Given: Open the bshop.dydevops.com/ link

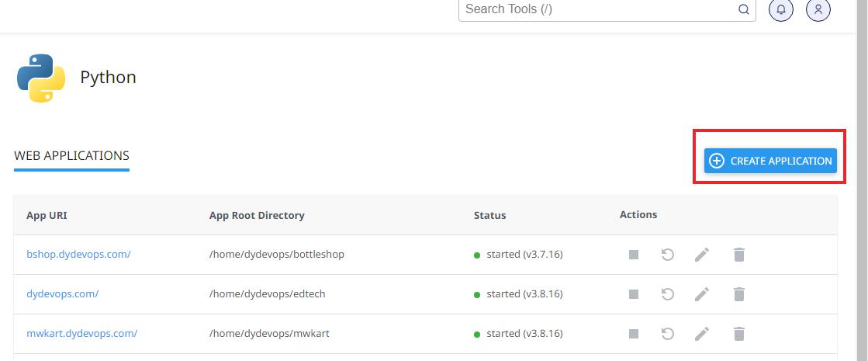Looking at the screenshot, I should tap(78, 255).
